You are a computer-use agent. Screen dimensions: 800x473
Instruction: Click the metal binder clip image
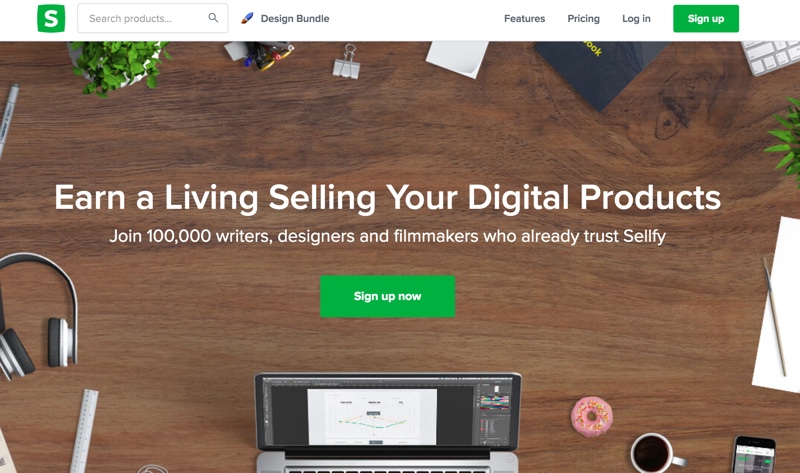(x=347, y=62)
